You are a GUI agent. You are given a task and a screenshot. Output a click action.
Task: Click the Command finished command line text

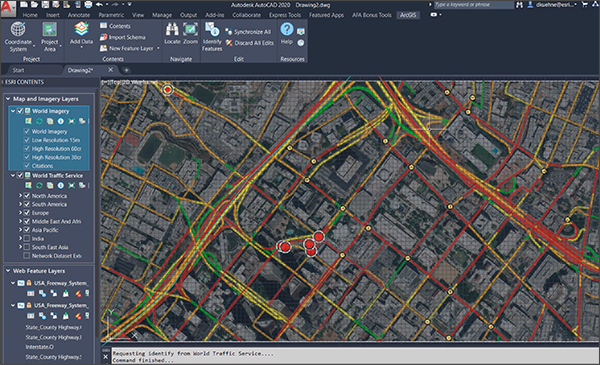[x=143, y=360]
